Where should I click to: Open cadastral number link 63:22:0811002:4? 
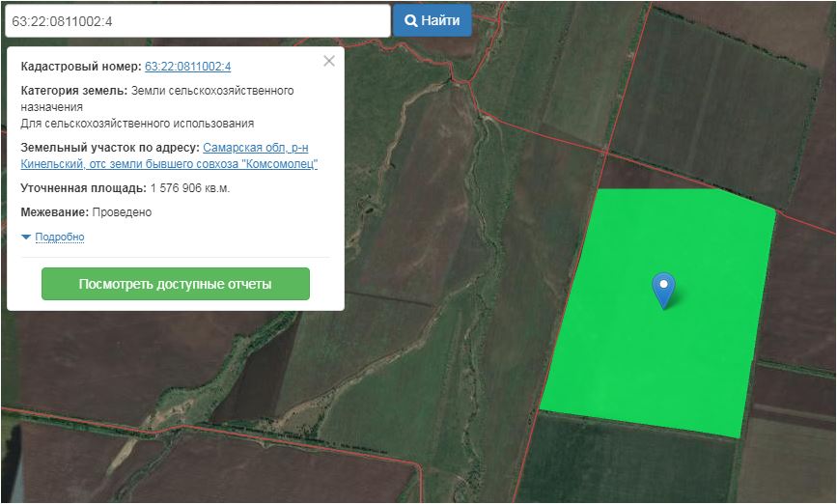[x=188, y=67]
